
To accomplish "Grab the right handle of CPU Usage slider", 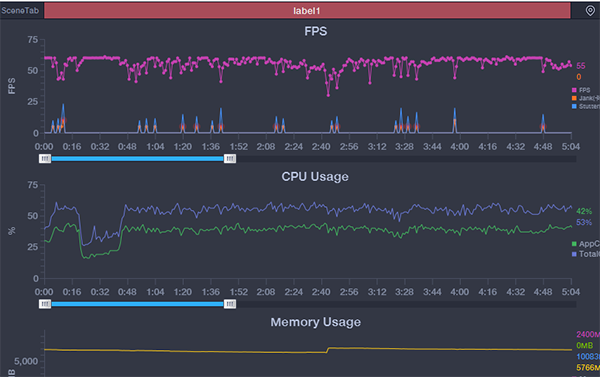I will [x=230, y=304].
